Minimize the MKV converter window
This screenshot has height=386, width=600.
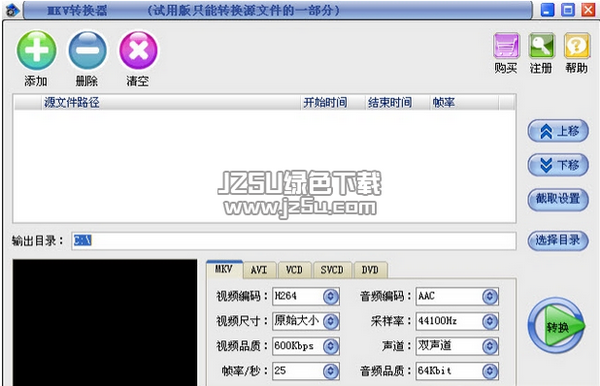(x=547, y=10)
